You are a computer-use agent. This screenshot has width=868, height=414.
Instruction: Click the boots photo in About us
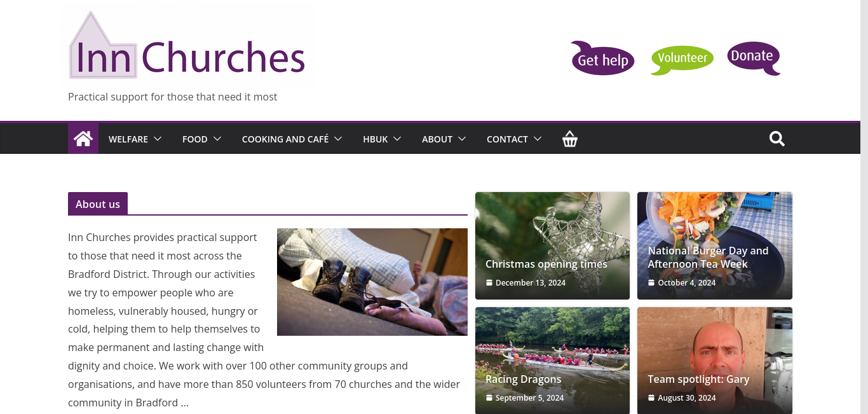click(x=372, y=282)
